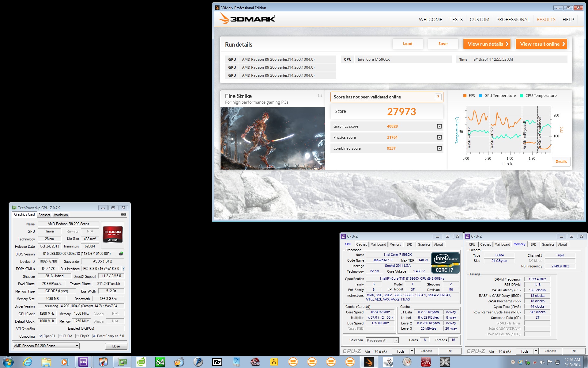Open the TESTS section in 3DMark
588x368 pixels.
click(x=456, y=20)
